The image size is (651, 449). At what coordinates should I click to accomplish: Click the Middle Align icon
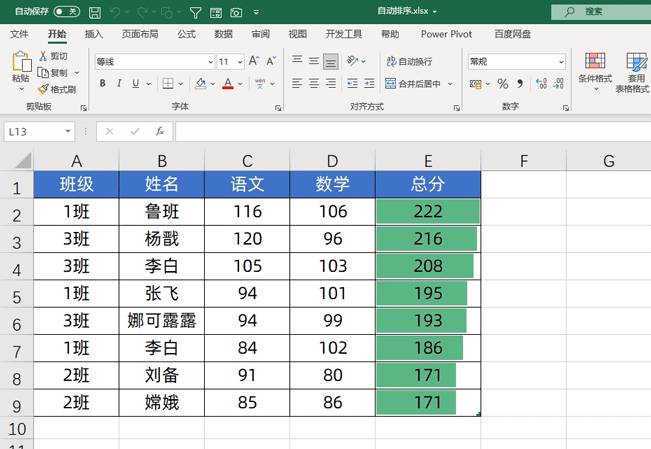[314, 61]
